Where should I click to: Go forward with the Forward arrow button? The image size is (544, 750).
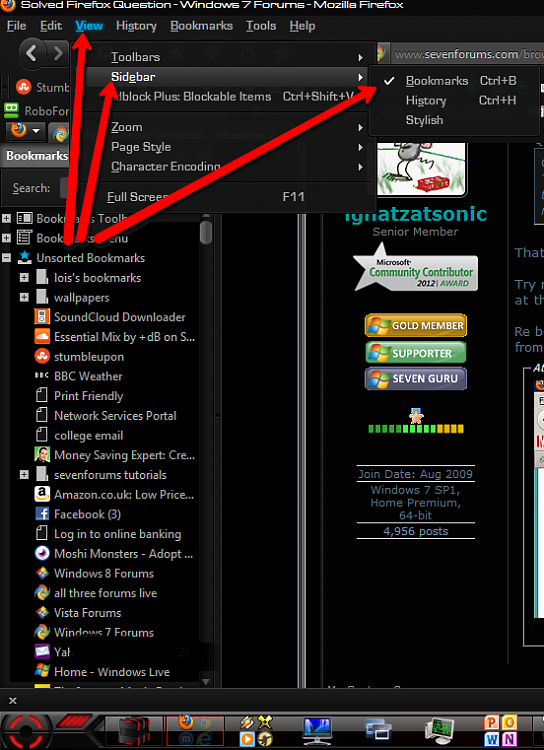[58, 53]
